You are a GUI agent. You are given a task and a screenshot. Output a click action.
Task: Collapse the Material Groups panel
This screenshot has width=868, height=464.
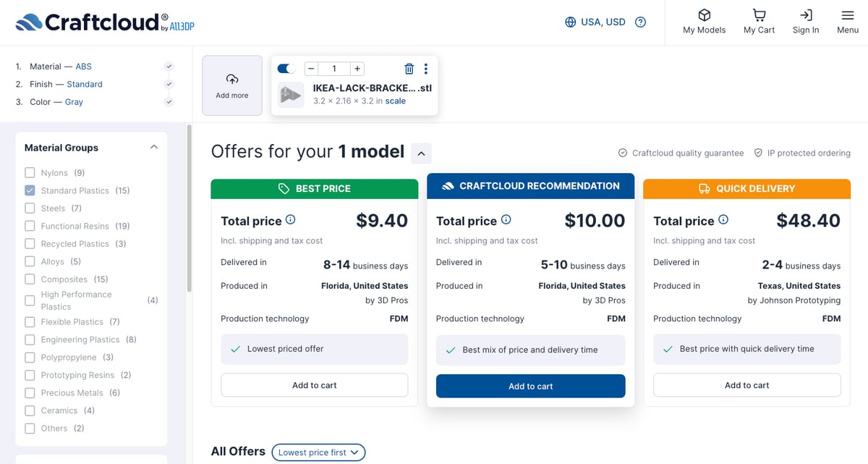pos(153,147)
